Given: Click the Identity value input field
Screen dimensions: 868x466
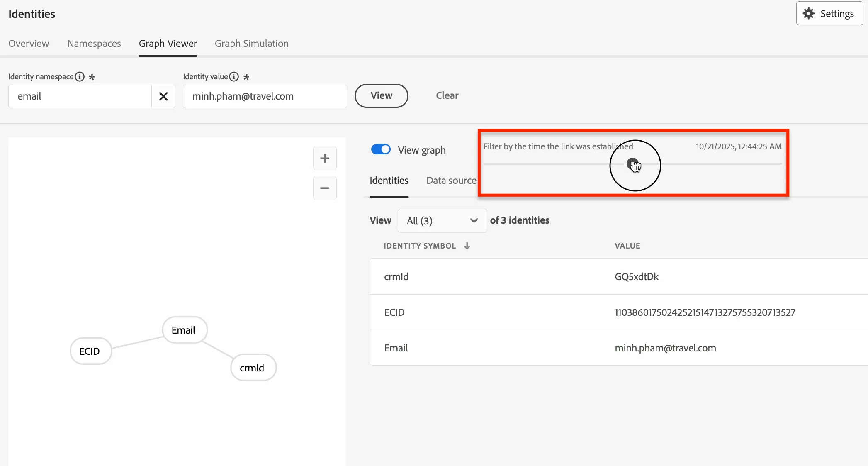Looking at the screenshot, I should pos(265,96).
